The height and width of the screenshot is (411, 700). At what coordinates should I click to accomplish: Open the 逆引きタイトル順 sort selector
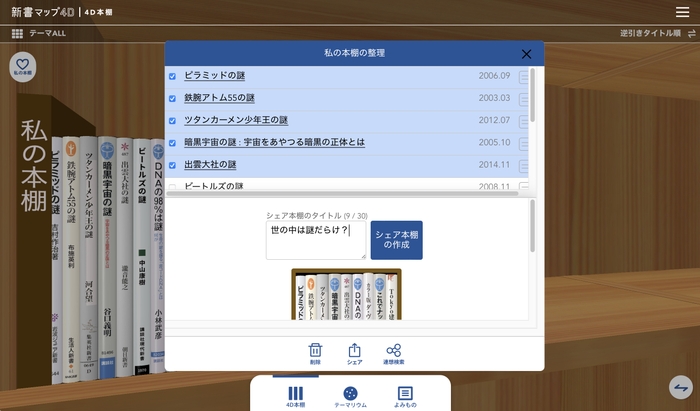click(x=657, y=33)
